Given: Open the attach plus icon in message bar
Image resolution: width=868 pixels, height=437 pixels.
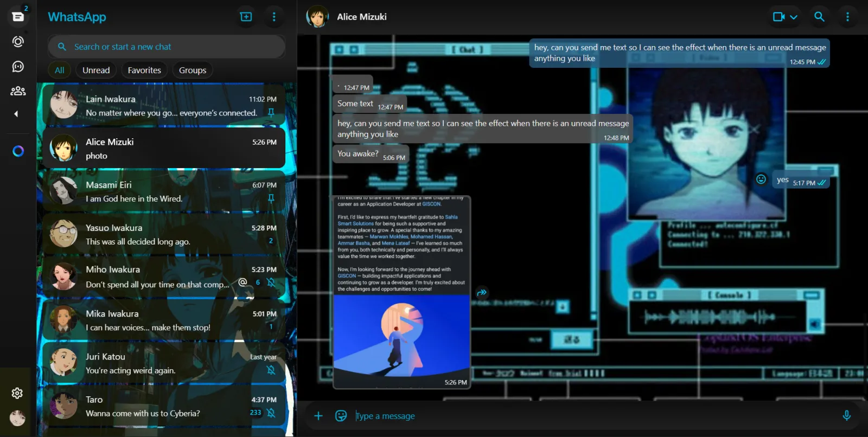Looking at the screenshot, I should [x=318, y=416].
